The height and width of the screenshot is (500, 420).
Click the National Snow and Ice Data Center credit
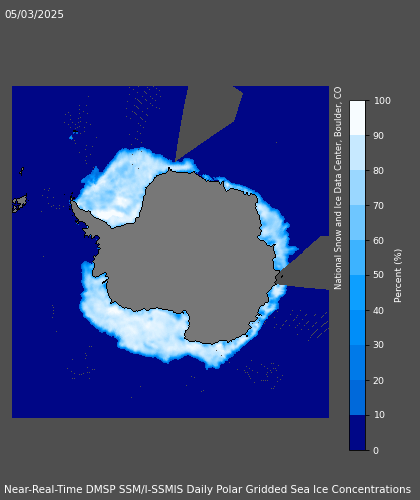(x=338, y=188)
